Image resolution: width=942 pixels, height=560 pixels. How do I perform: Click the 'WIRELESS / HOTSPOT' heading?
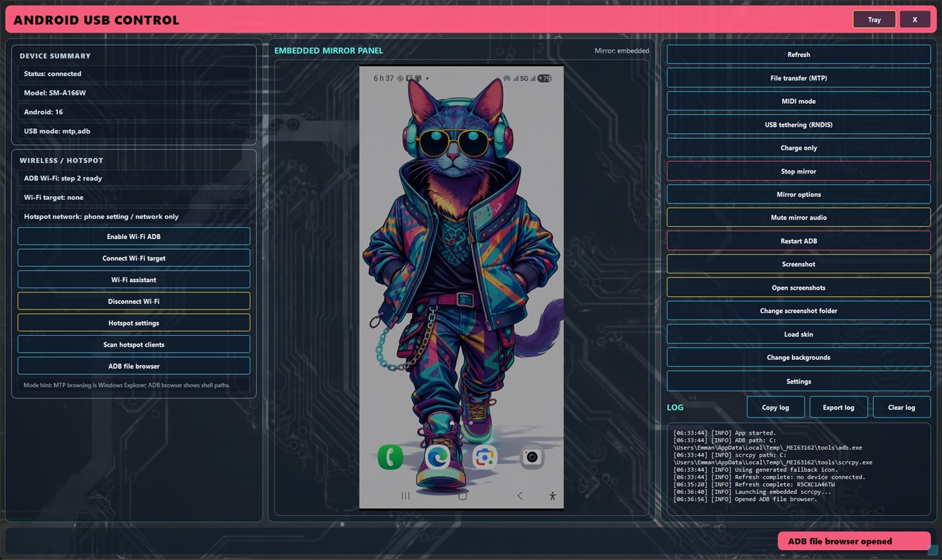[x=61, y=160]
